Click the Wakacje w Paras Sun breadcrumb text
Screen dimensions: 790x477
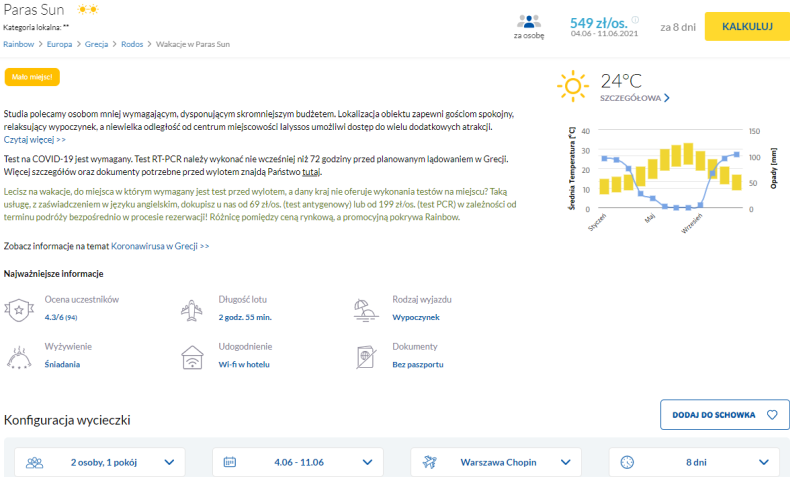(x=192, y=44)
